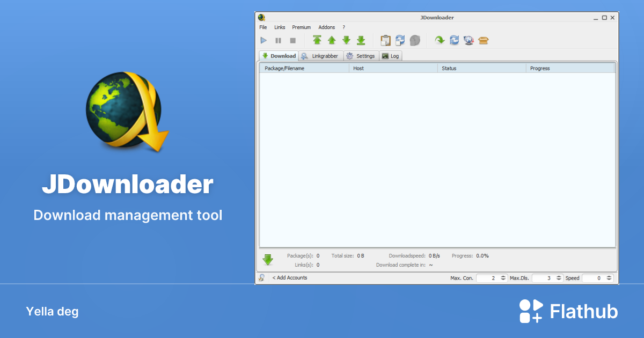Move selected download to bottom of queue
644x338 pixels.
point(361,40)
